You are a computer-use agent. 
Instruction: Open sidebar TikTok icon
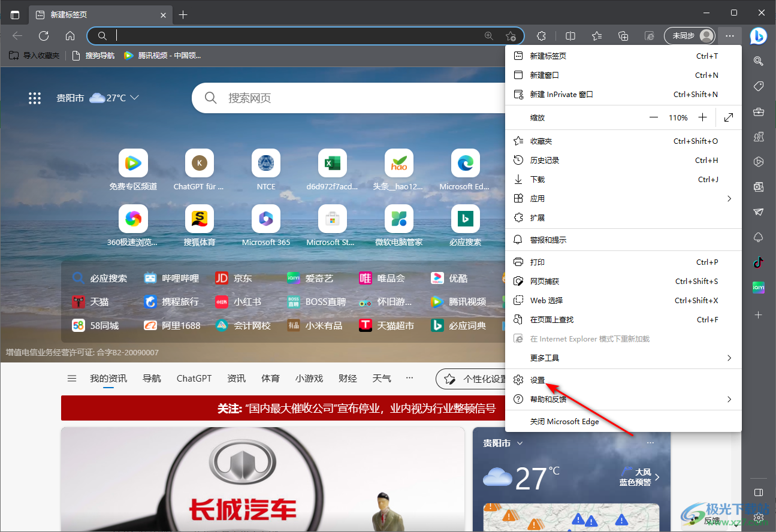tap(758, 262)
